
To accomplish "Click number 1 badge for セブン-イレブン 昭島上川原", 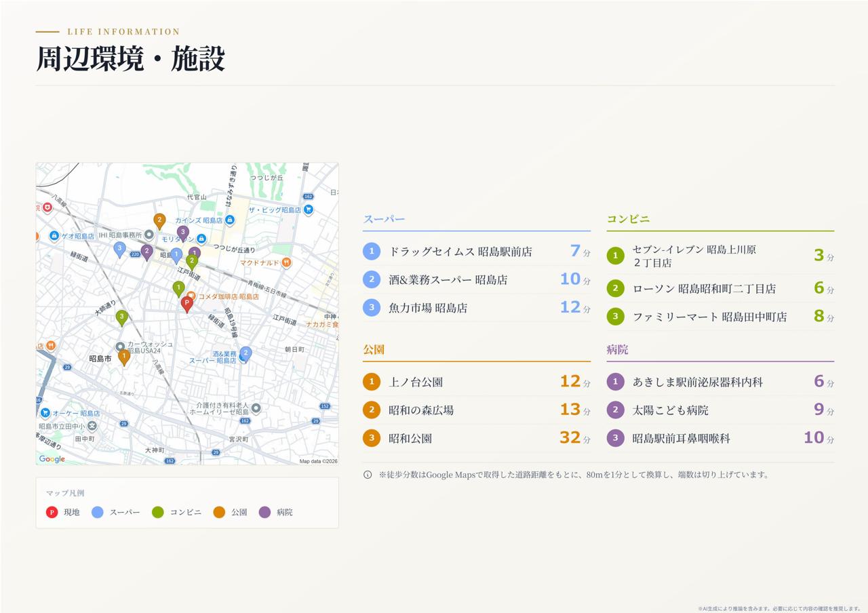I will click(615, 256).
